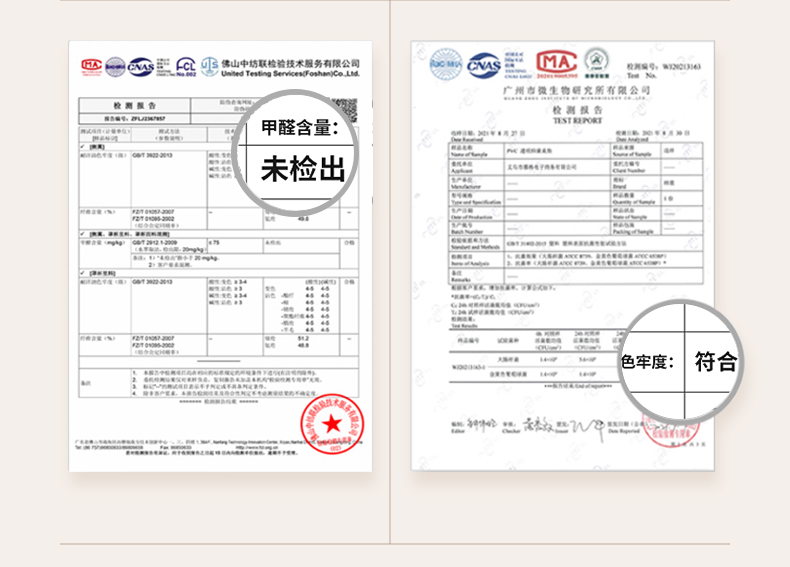
Task: Click the test number W320213163
Action: pos(682,66)
